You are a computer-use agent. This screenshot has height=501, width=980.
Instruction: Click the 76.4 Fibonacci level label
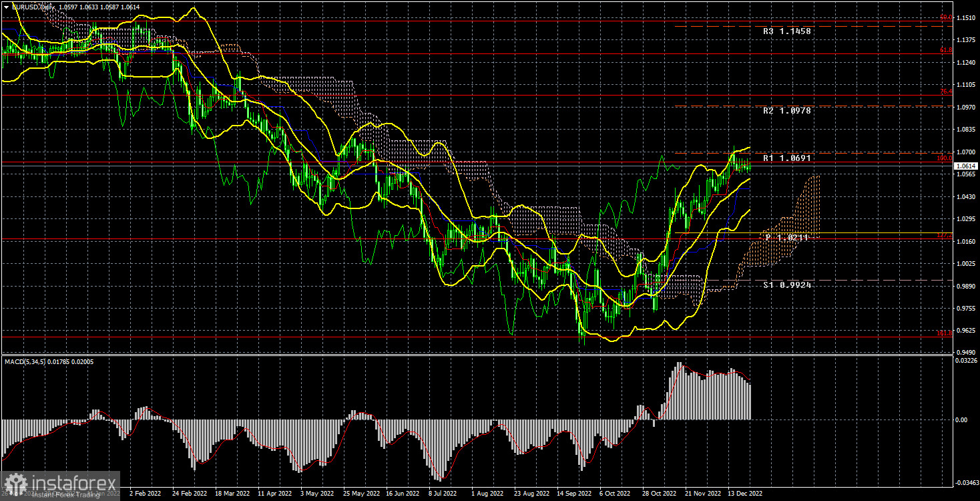(946, 92)
